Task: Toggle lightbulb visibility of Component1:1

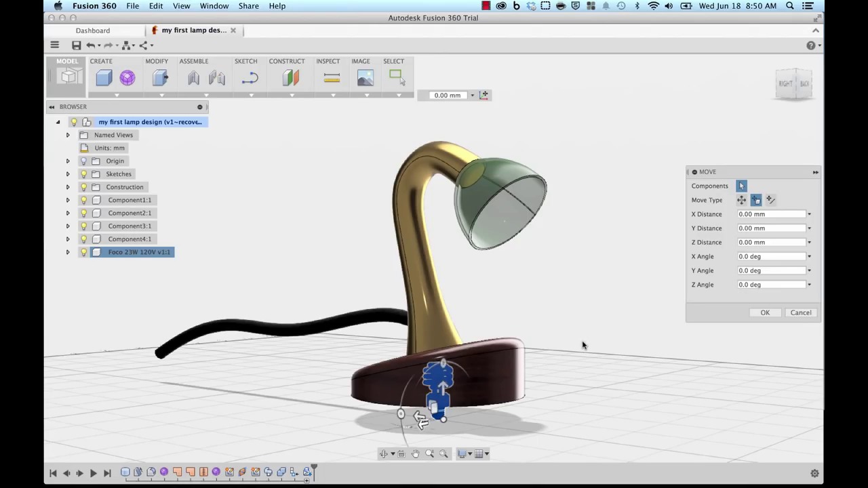Action: click(83, 200)
